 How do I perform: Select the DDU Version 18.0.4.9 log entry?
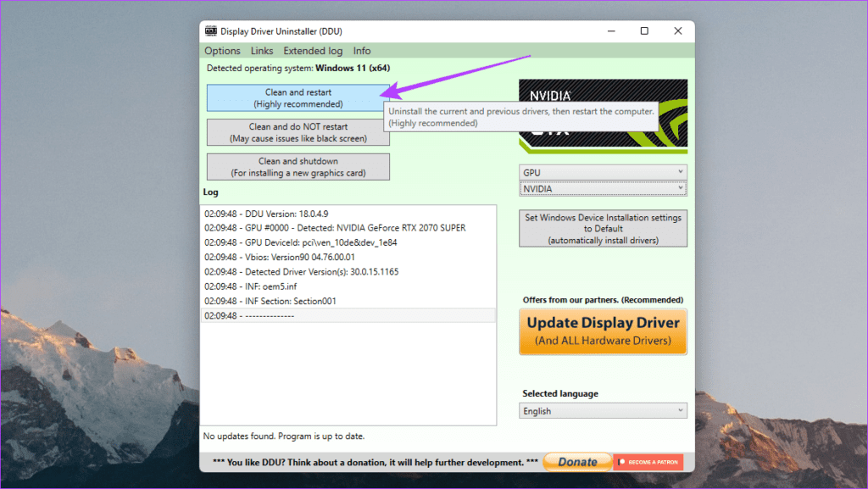pos(271,213)
